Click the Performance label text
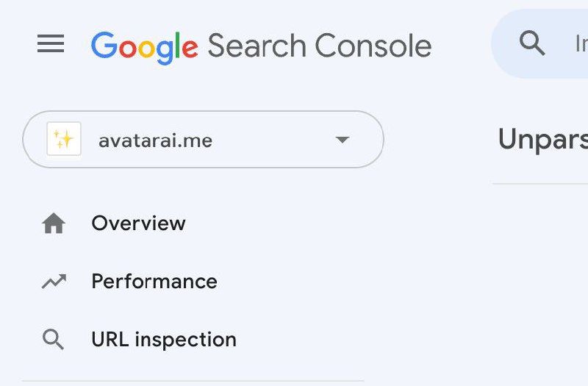Image resolution: width=588 pixels, height=386 pixels. coord(154,282)
